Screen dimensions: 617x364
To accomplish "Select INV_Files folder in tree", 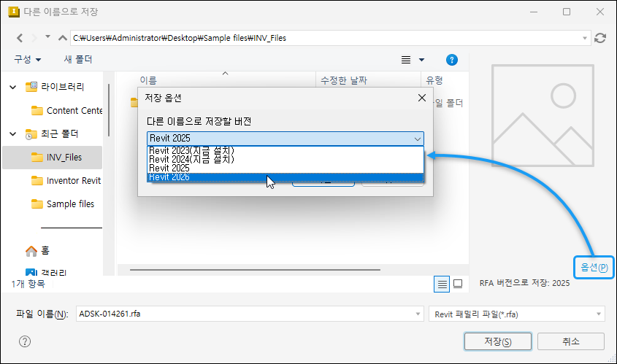I will [x=53, y=158].
